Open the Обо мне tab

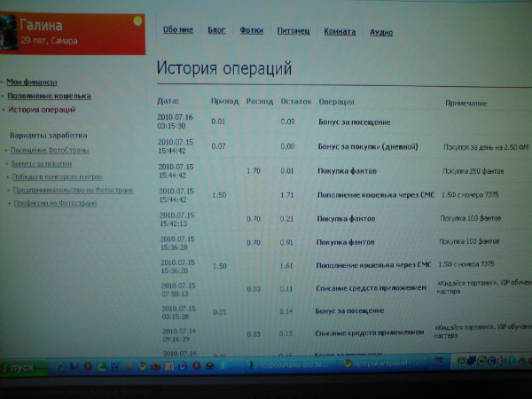[x=177, y=29]
